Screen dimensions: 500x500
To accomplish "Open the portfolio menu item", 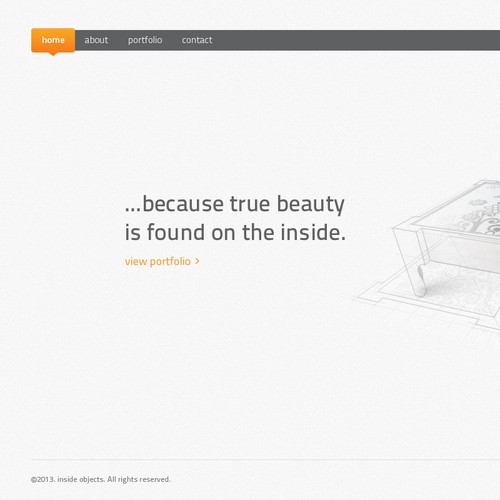I will pyautogui.click(x=145, y=40).
